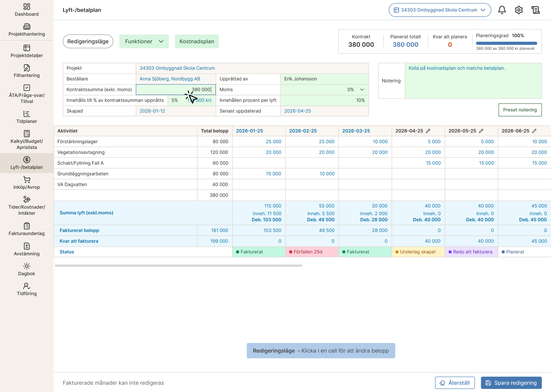The width and height of the screenshot is (551, 392).
Task: Open Fakturaunderlag in sidebar
Action: (26, 229)
